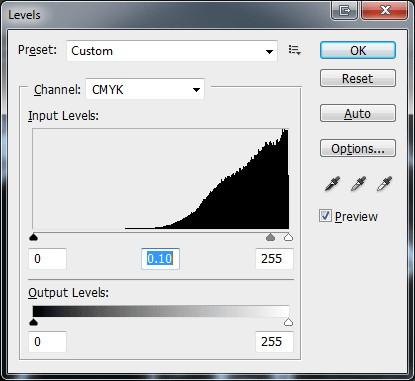415x381 pixels.
Task: Click the midtone gamma field 0.10
Action: tap(160, 259)
